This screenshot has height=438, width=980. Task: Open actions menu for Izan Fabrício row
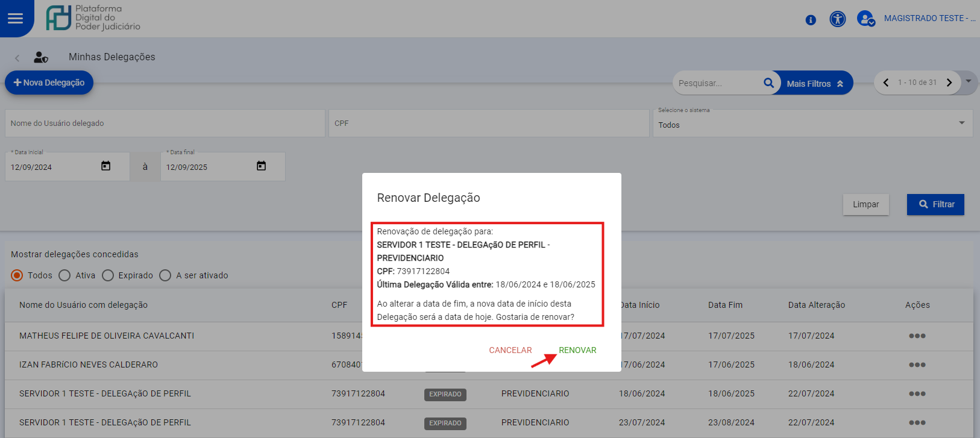pos(917,365)
